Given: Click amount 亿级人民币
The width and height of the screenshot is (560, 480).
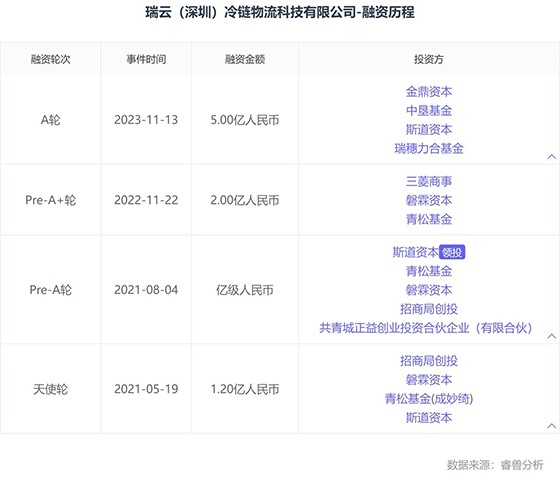Looking at the screenshot, I should pos(245,290).
